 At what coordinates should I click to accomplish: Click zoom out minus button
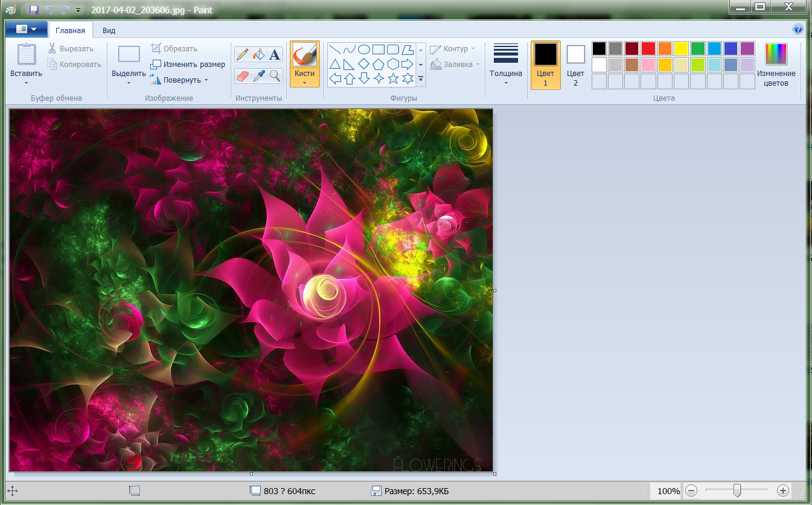(692, 491)
